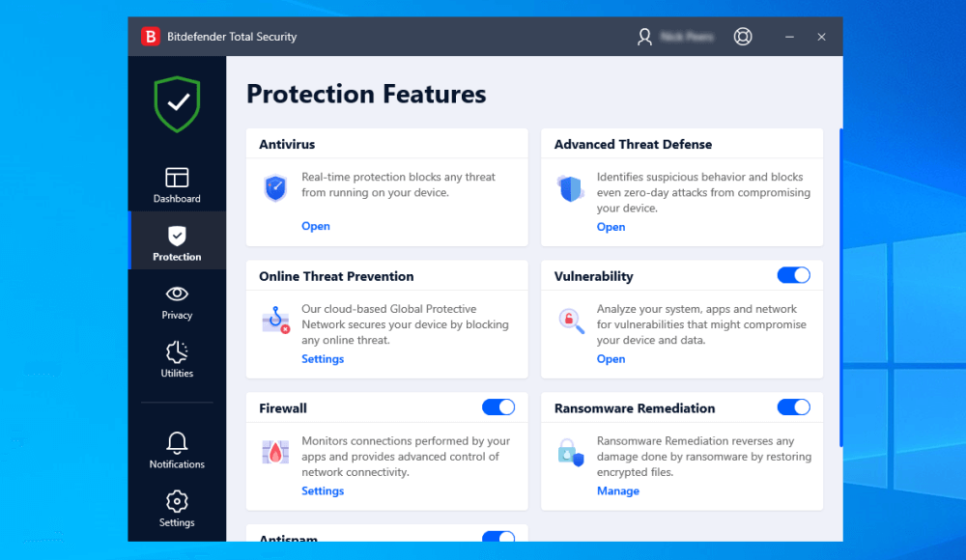Turn off the Firewall switch
This screenshot has width=966, height=560.
pyautogui.click(x=498, y=407)
